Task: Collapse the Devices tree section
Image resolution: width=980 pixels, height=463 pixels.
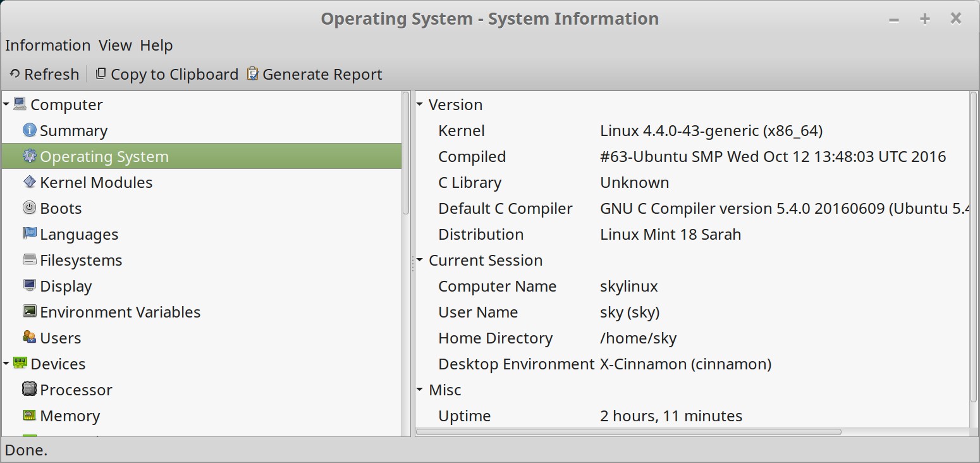Action: 6,364
